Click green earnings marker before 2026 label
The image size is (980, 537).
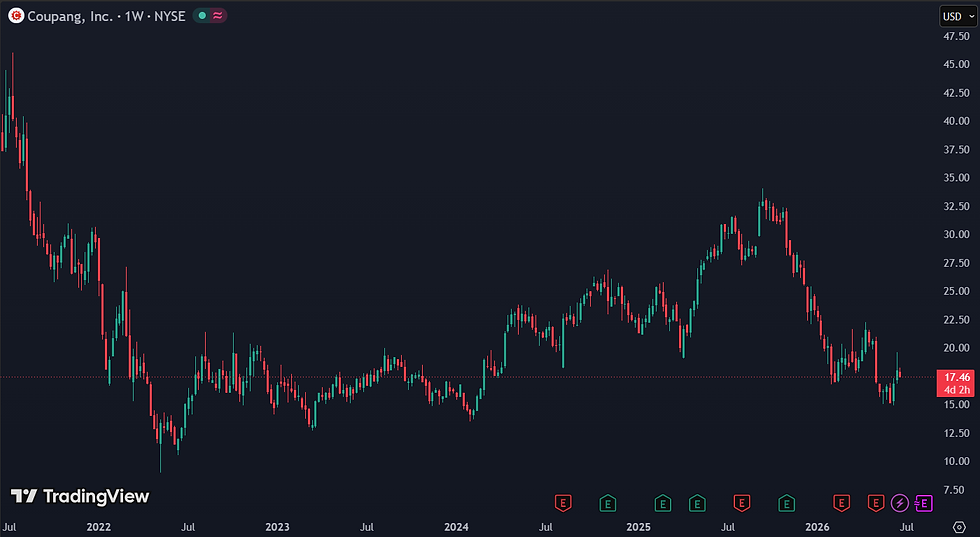[x=786, y=503]
